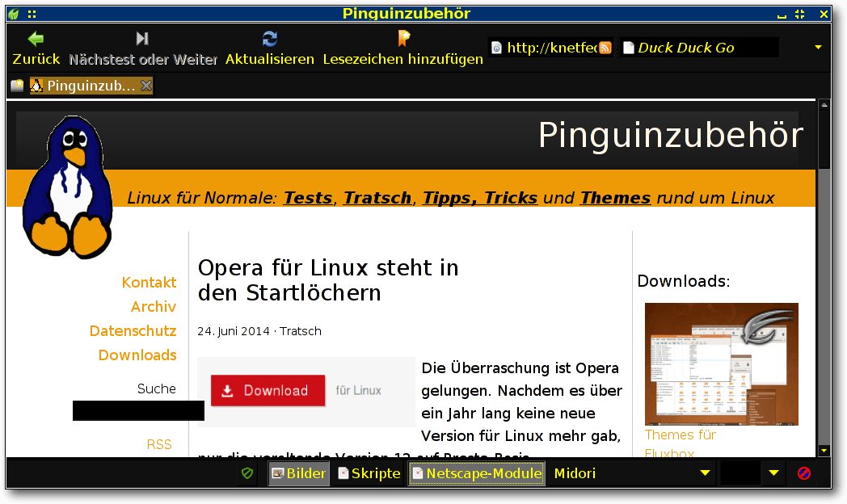Click the green shield icon in status bar
847x504 pixels.
click(248, 473)
